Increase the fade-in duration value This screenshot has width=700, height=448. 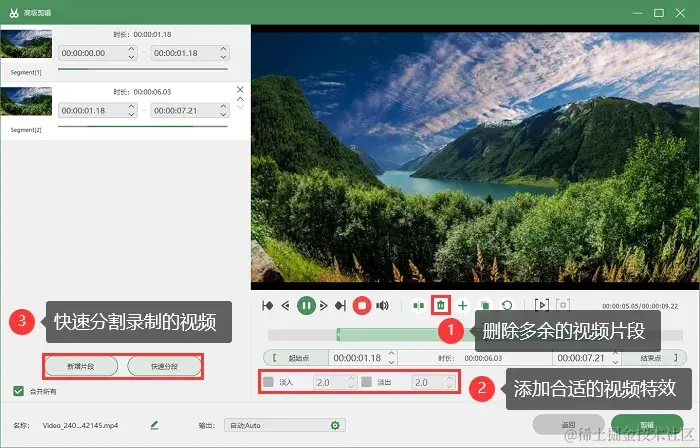351,378
